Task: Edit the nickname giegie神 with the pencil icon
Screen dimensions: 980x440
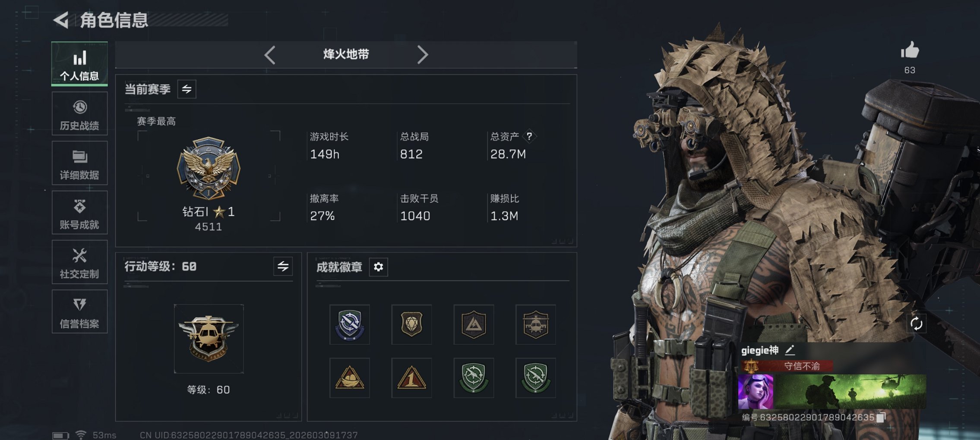Action: (x=790, y=350)
